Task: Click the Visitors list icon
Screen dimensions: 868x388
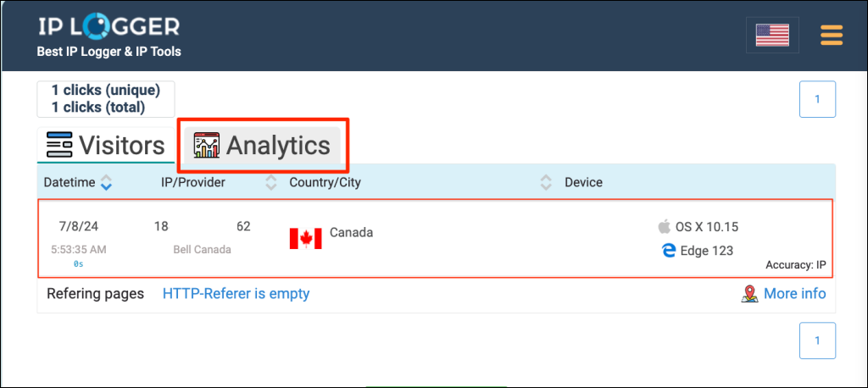Action: [x=57, y=146]
